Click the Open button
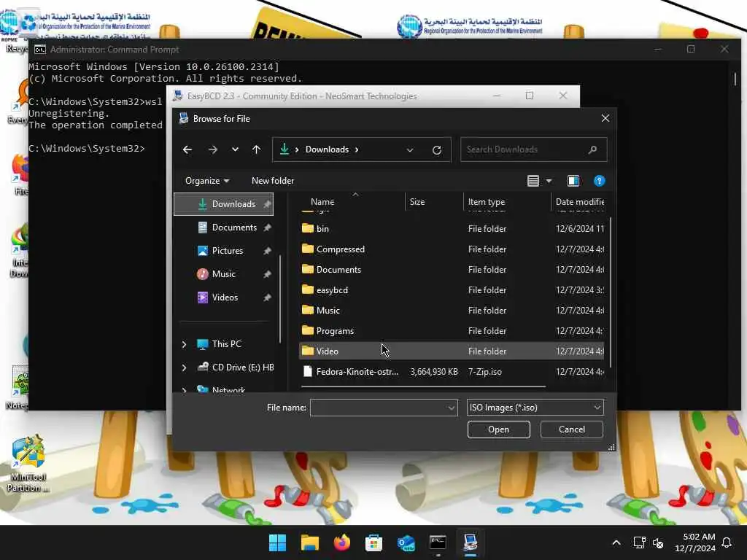The width and height of the screenshot is (747, 560). click(498, 429)
